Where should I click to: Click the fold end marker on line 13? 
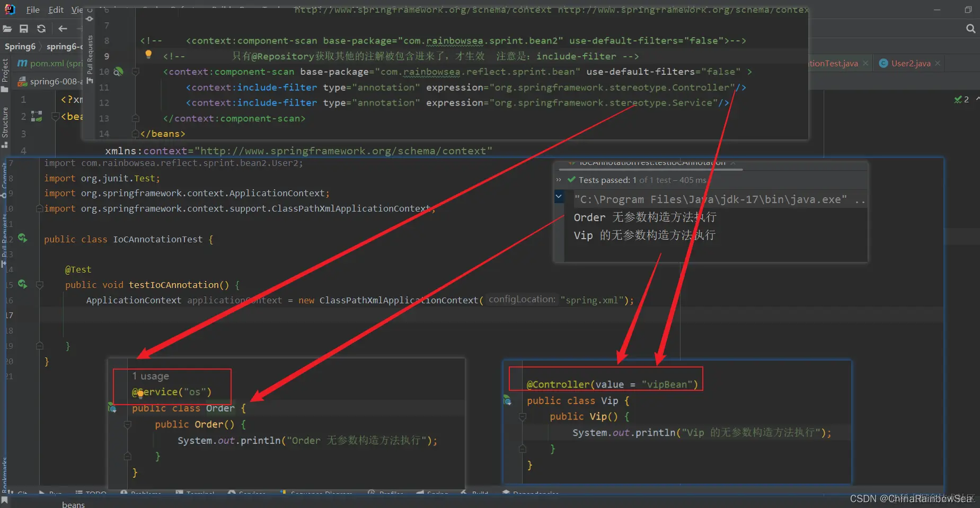coord(136,118)
